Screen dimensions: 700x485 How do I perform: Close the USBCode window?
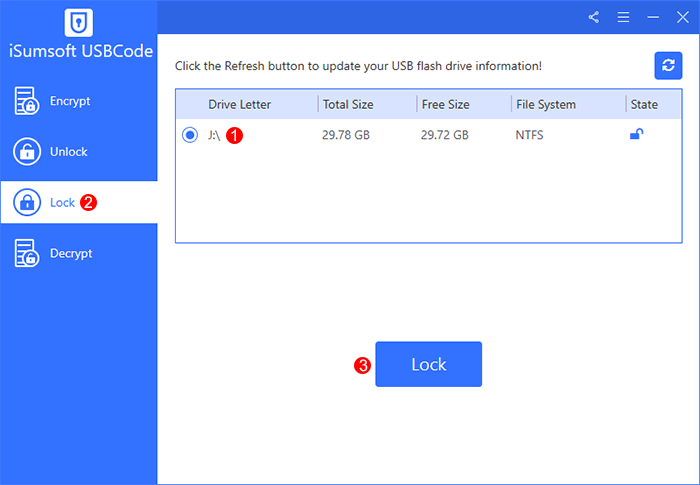tap(683, 17)
